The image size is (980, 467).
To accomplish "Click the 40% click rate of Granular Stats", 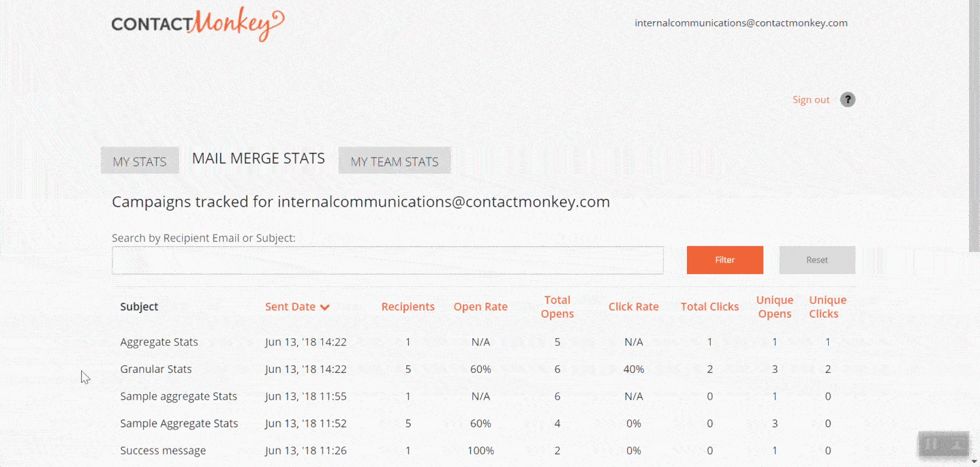I will [x=634, y=370].
